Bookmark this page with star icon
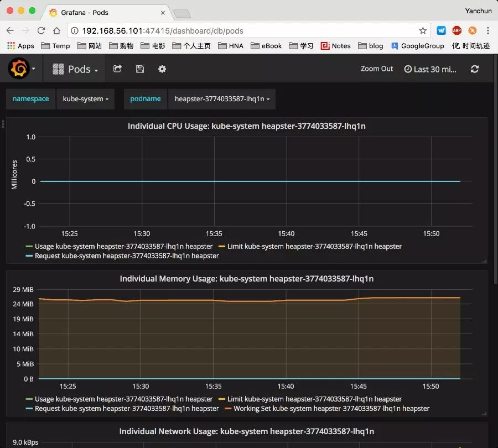Screen dimensions: 498x448 (x=423, y=31)
